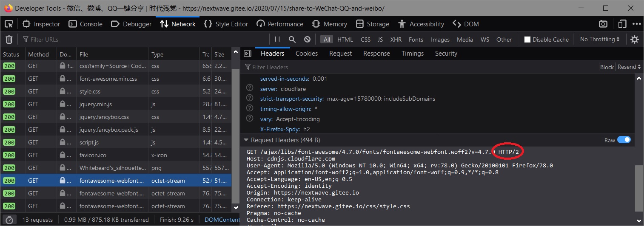Image resolution: width=644 pixels, height=226 pixels.
Task: Filter requests by JS
Action: (x=380, y=40)
